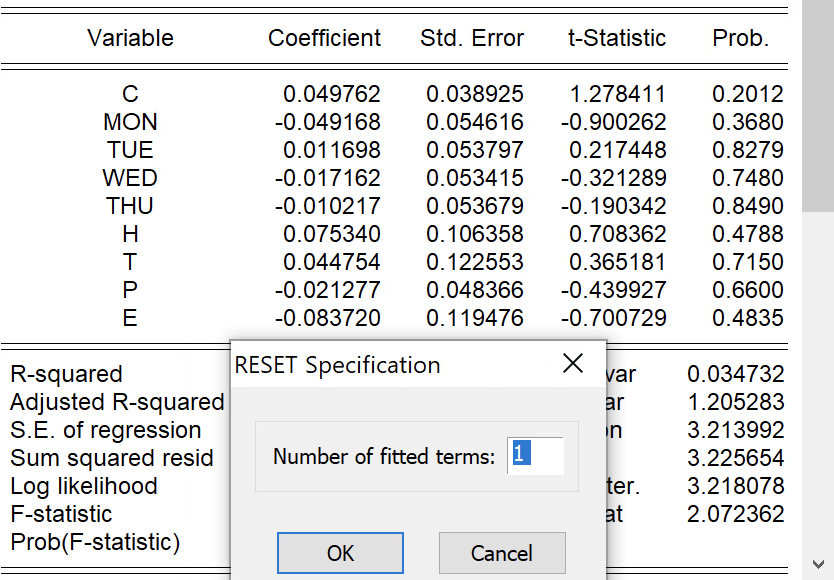Select the Prob. column header
The image size is (834, 580).
click(742, 38)
